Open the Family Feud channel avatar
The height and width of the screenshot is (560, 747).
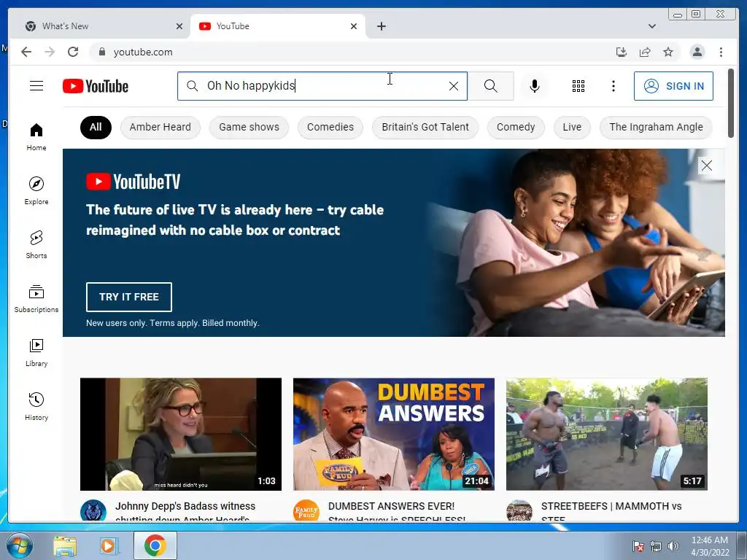point(306,510)
